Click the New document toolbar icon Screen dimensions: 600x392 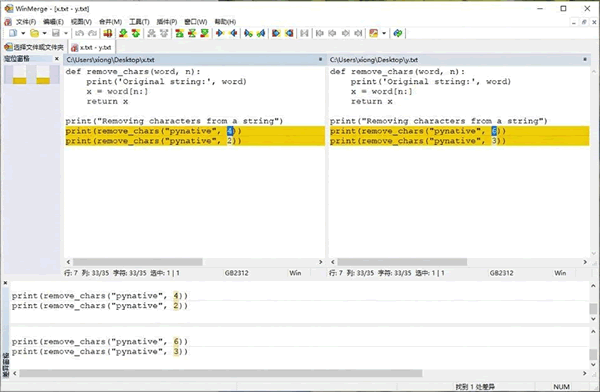13,33
